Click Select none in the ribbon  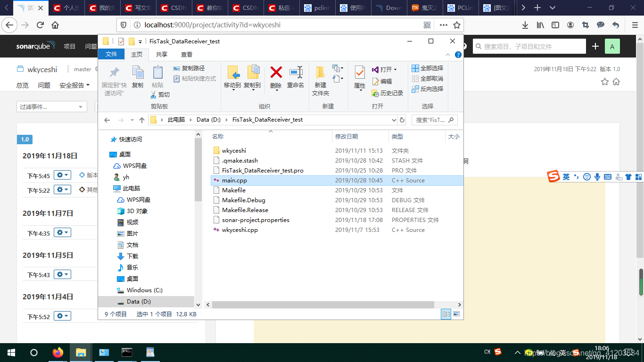point(427,78)
